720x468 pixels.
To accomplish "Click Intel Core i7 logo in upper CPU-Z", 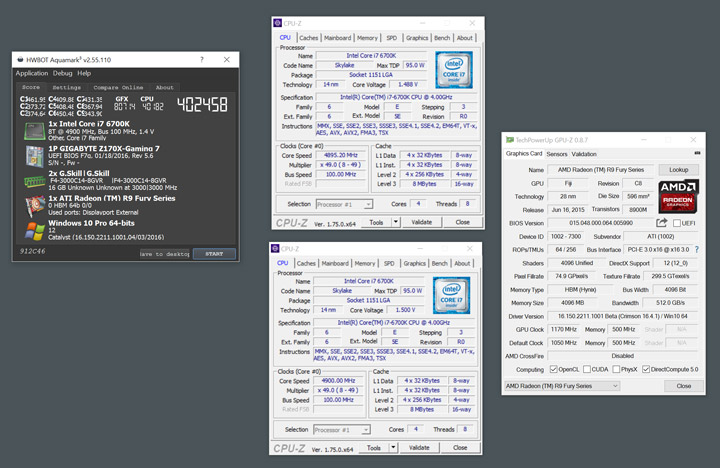I will click(x=454, y=70).
